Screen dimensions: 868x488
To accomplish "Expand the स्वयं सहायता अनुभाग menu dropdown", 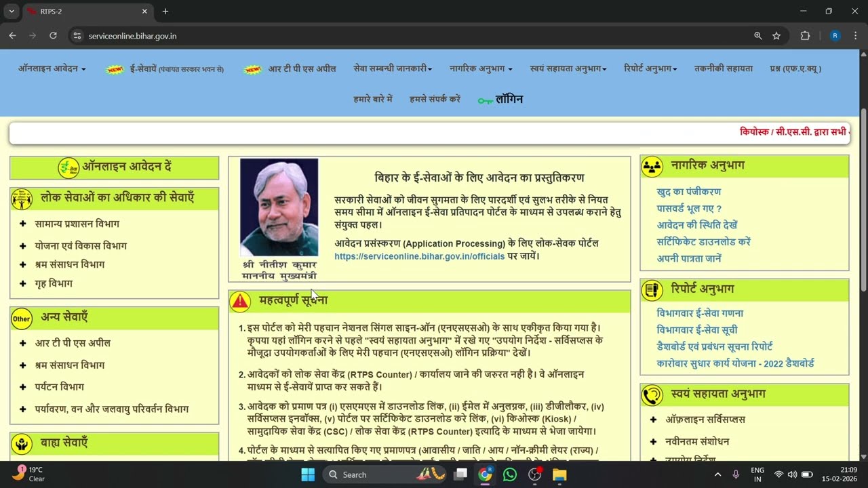I will [568, 68].
